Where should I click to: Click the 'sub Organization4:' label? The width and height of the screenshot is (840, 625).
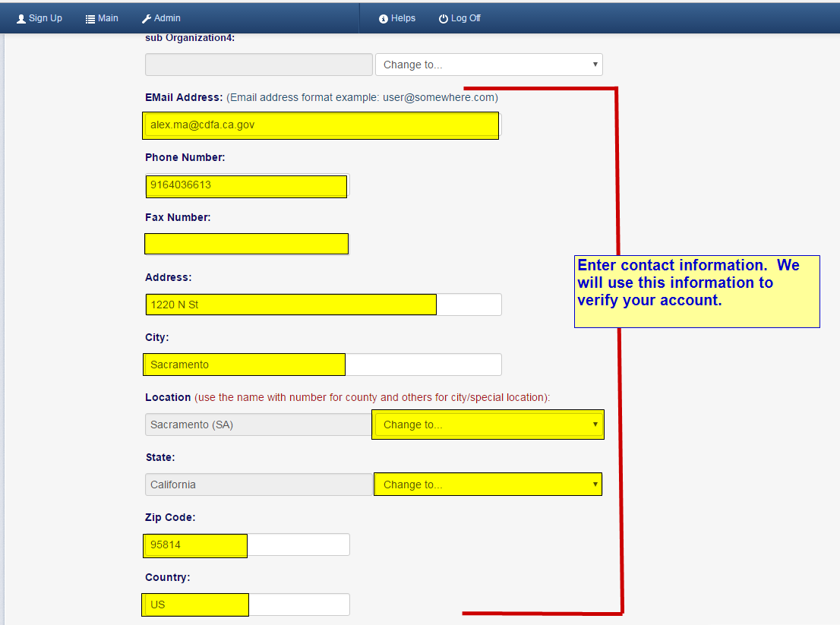190,38
